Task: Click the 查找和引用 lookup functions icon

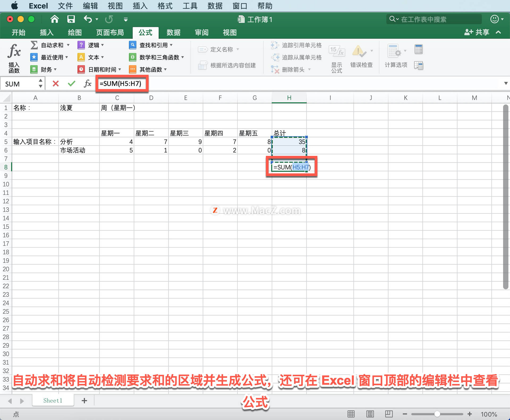Action: (x=133, y=45)
